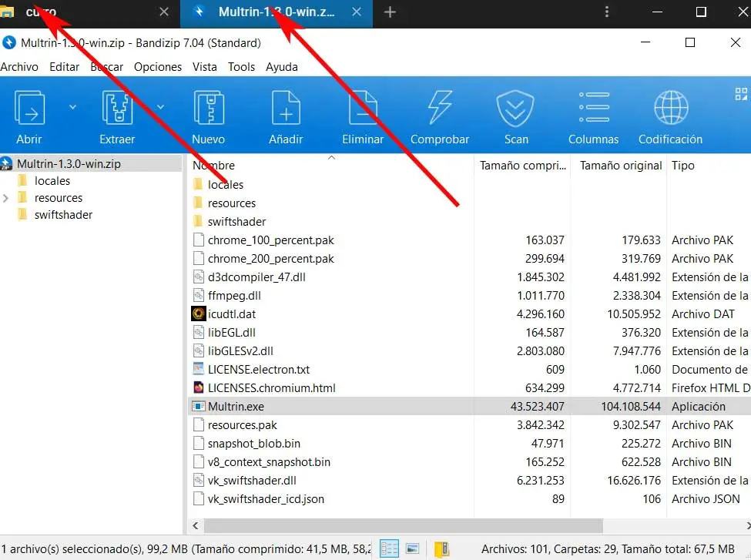Add a new tab with plus button
751x560 pixels.
point(390,12)
